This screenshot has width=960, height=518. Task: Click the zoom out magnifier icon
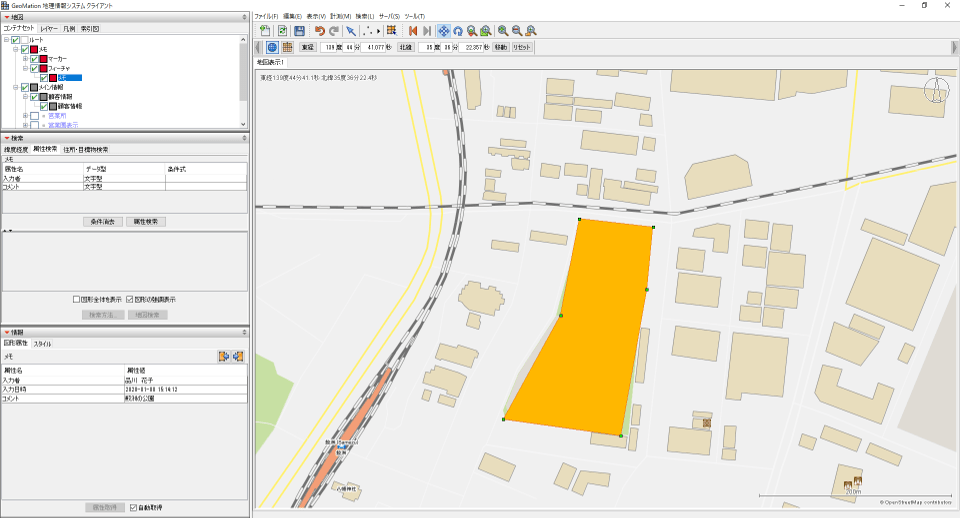(517, 31)
